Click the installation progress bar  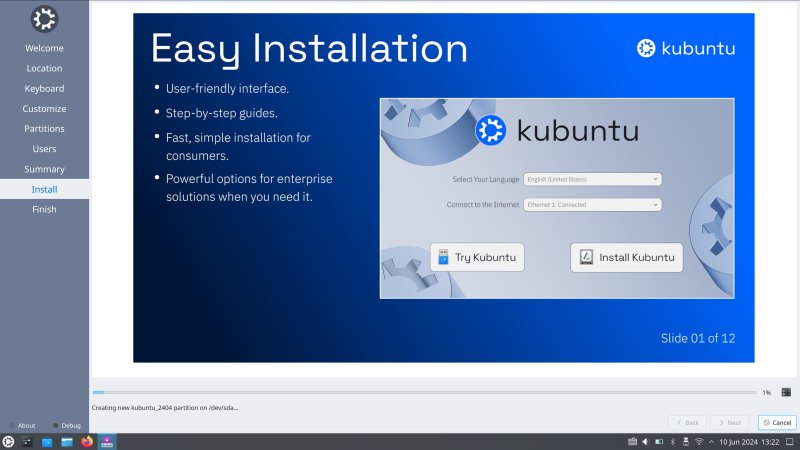tap(424, 392)
